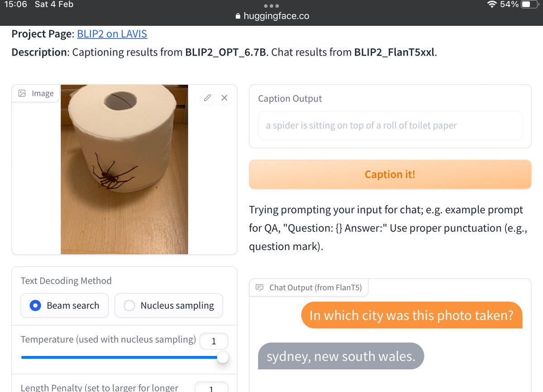Viewport: 543px width, 392px height.
Task: Click the '15:06' clock in the status bar
Action: (x=16, y=5)
